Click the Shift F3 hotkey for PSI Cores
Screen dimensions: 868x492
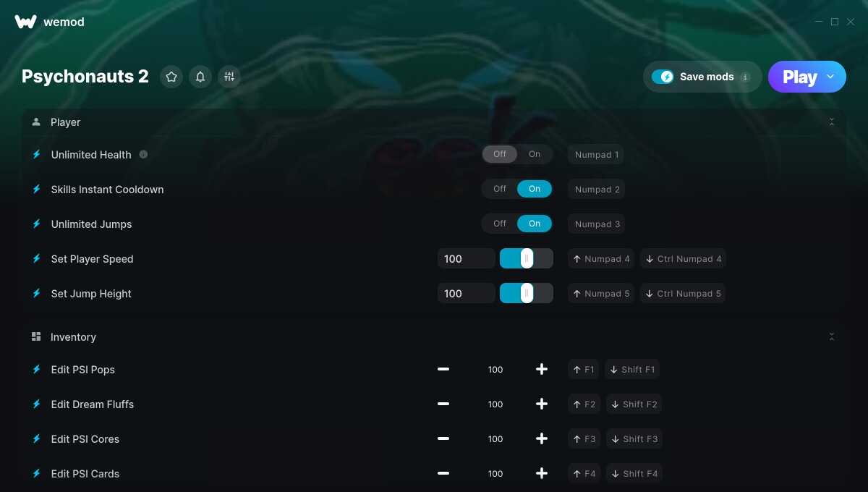point(634,438)
